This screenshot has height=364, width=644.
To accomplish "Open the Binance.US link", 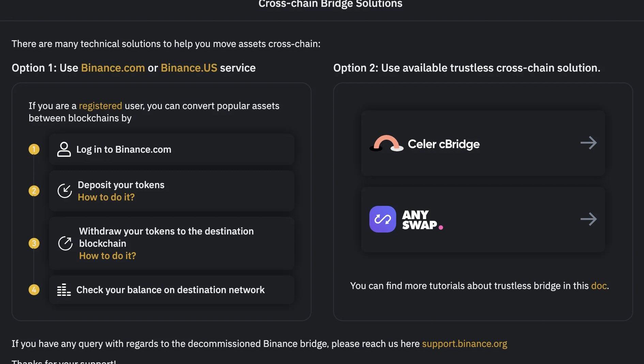I will coord(189,68).
